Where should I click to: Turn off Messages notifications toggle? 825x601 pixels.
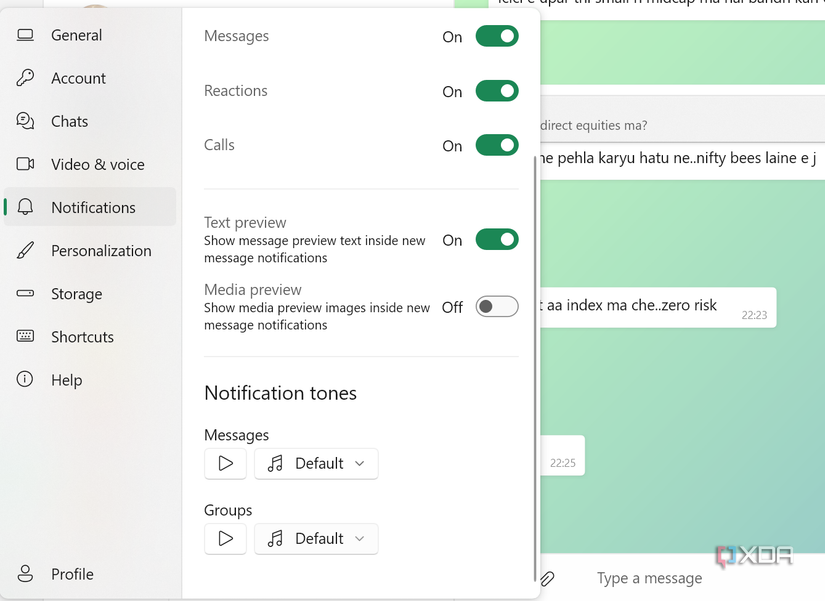(x=497, y=36)
